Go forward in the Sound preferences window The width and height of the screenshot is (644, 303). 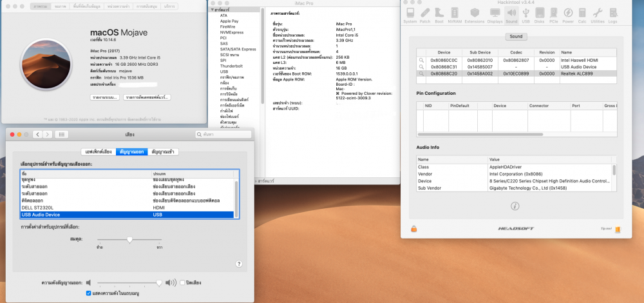[x=48, y=135]
